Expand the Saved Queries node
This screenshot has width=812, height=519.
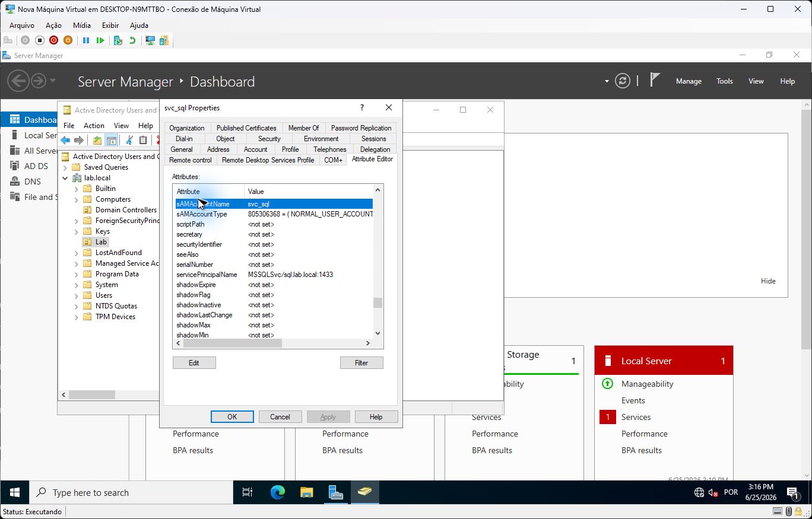(65, 167)
